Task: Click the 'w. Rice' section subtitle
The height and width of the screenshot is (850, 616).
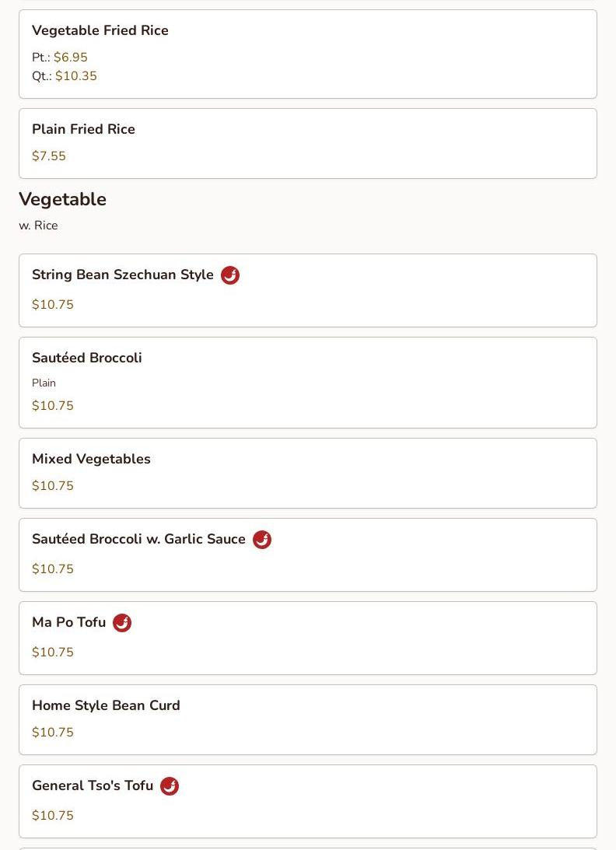Action: (x=38, y=226)
